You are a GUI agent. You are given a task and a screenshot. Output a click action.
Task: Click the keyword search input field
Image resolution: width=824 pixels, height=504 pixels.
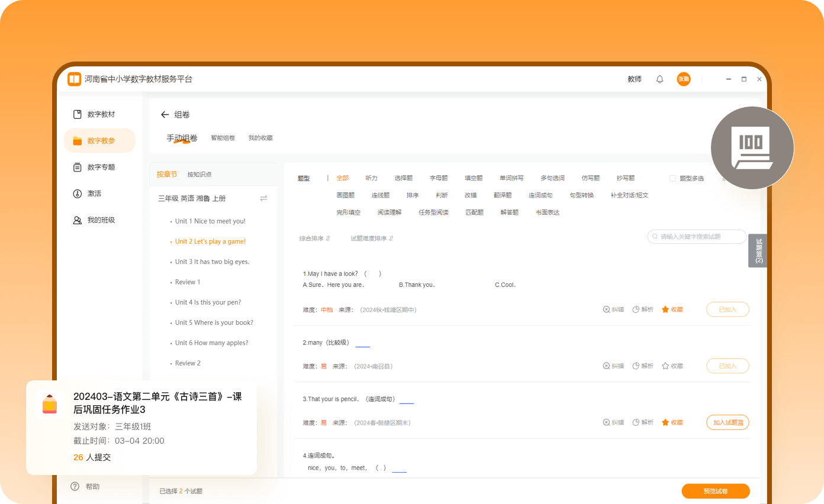point(697,237)
